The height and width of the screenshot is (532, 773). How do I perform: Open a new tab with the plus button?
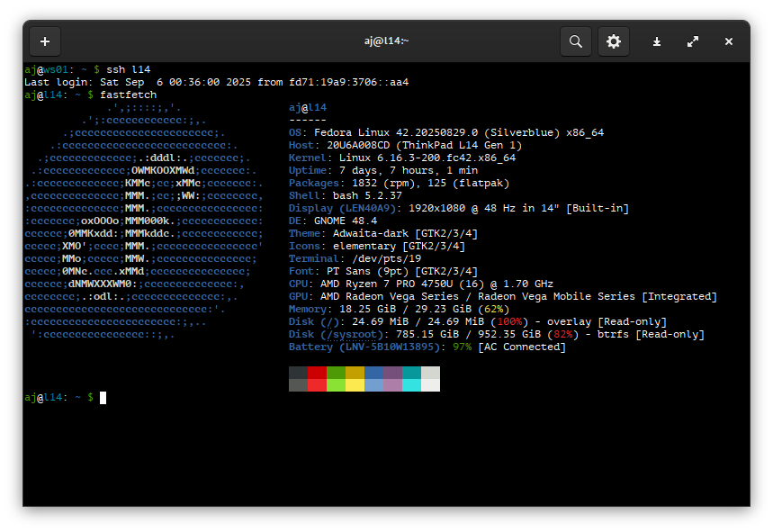(45, 41)
